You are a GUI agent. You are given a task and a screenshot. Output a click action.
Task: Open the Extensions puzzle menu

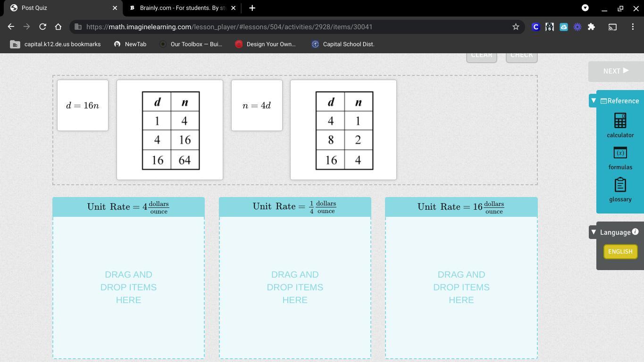pos(591,27)
